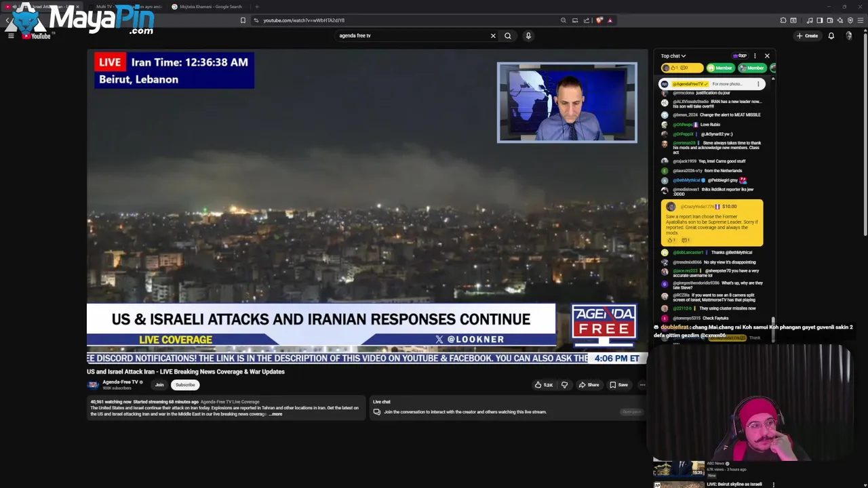Clear the YouTube search box text
868x488 pixels.
(493, 36)
